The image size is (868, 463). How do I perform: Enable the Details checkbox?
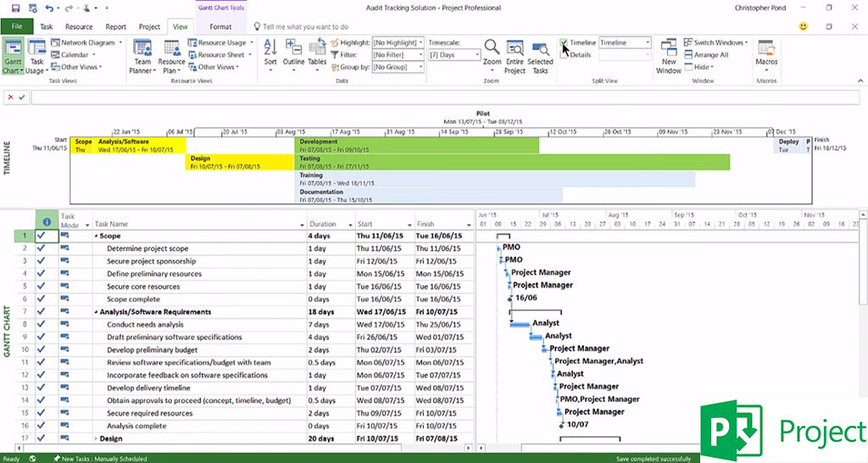(x=565, y=55)
